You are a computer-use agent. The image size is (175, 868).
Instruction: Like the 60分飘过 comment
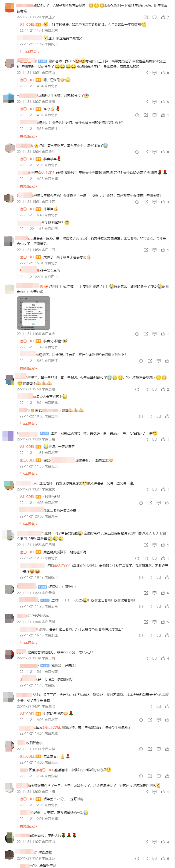pos(163,842)
